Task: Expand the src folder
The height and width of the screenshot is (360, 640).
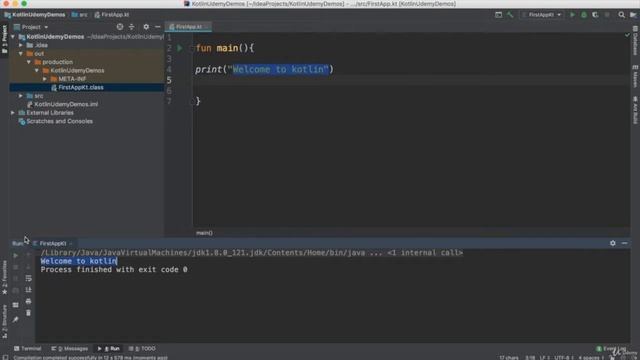Action: (21, 96)
